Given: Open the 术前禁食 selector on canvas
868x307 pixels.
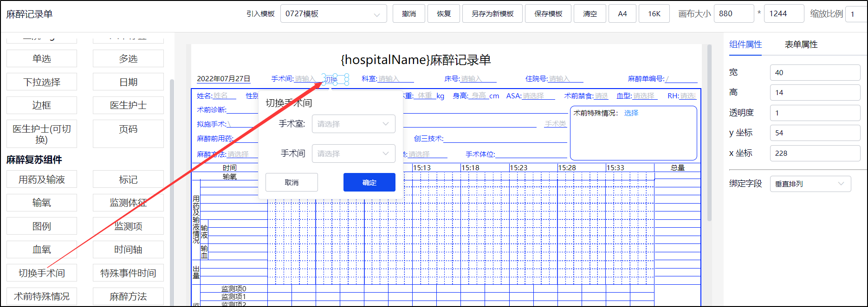Looking at the screenshot, I should point(602,96).
